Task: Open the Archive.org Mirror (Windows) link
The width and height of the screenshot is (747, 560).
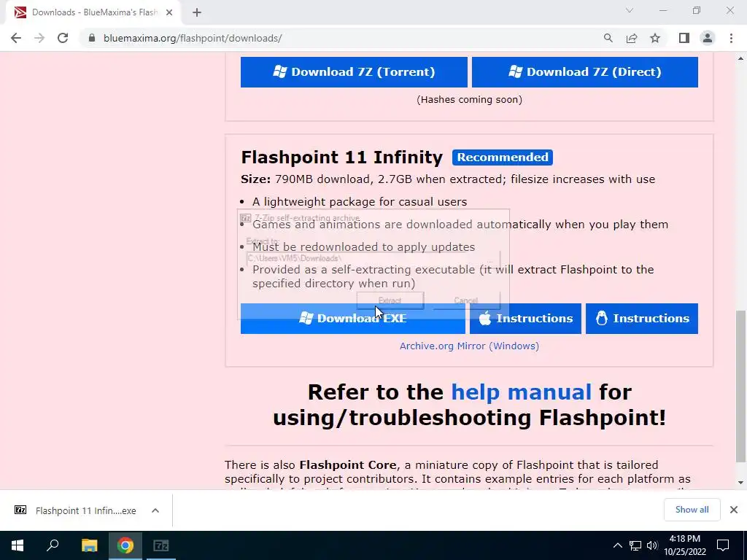Action: pyautogui.click(x=469, y=346)
